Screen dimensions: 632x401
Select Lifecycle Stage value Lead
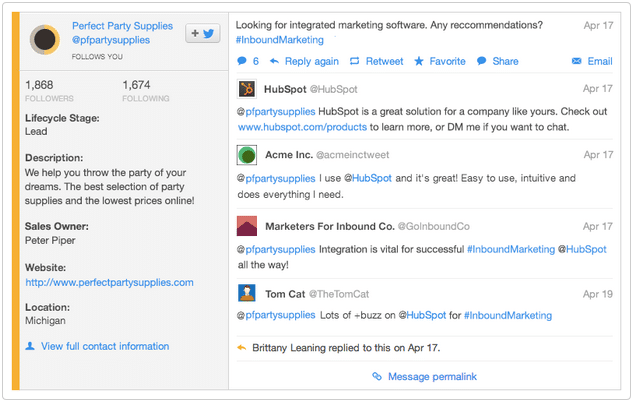36,132
